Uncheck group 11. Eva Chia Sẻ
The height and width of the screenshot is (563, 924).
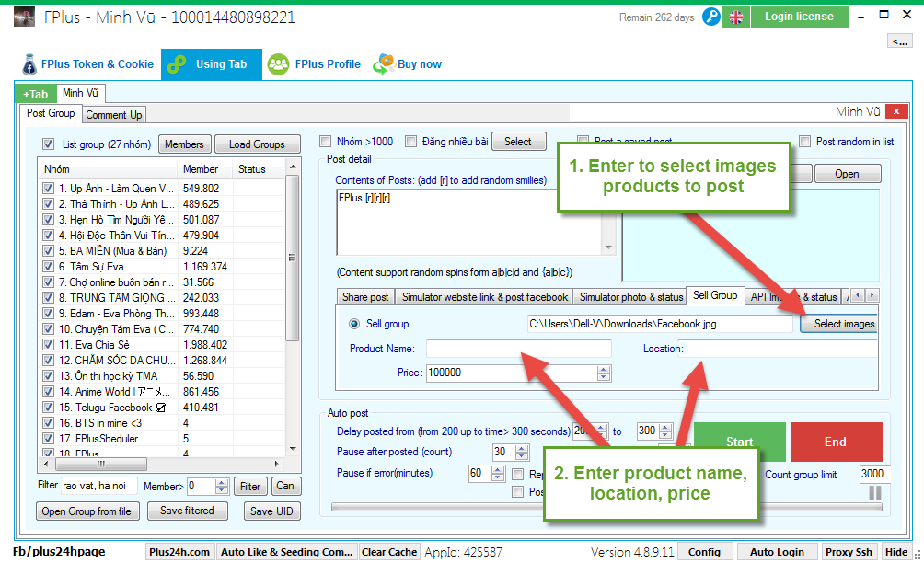[x=49, y=344]
